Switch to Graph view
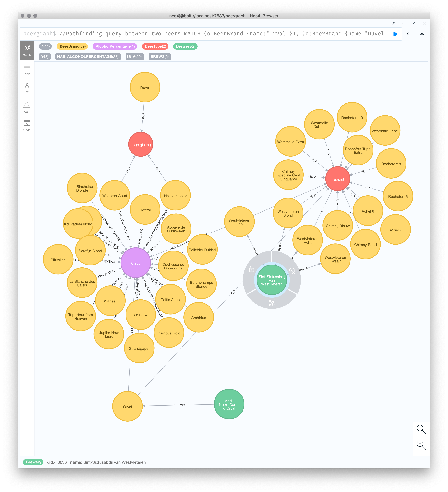Image resolution: width=448 pixels, height=492 pixels. (27, 51)
